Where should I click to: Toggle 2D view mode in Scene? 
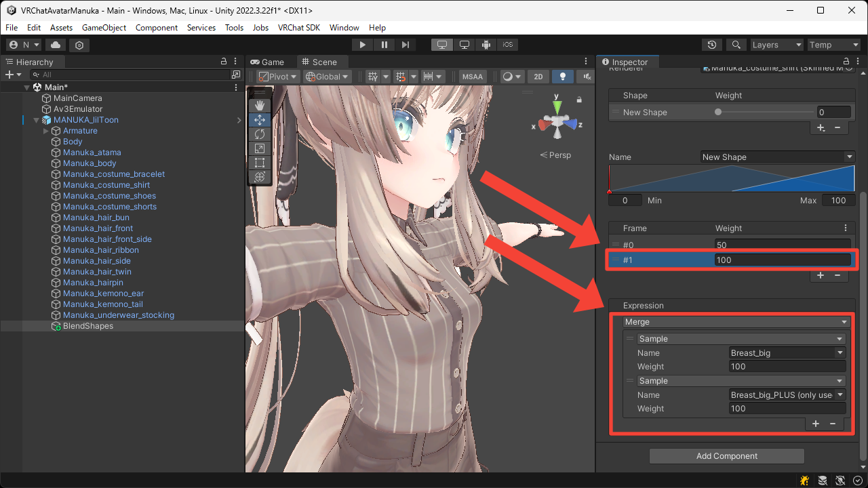[538, 77]
